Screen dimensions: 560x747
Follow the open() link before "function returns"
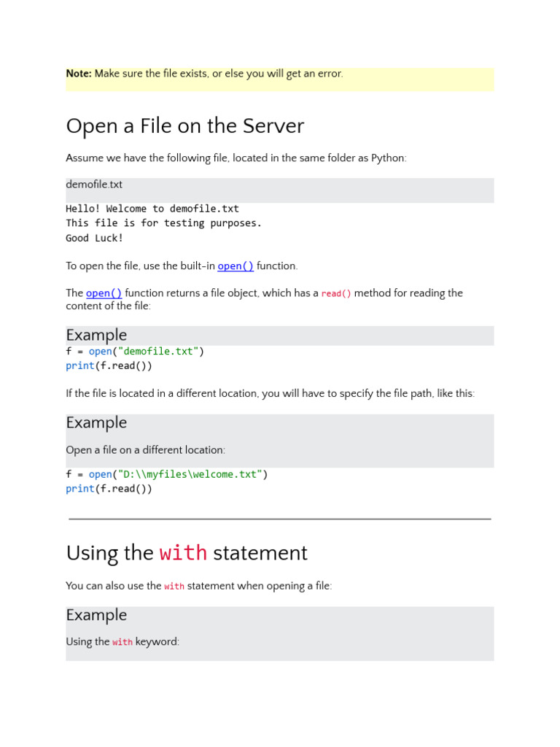coord(104,293)
